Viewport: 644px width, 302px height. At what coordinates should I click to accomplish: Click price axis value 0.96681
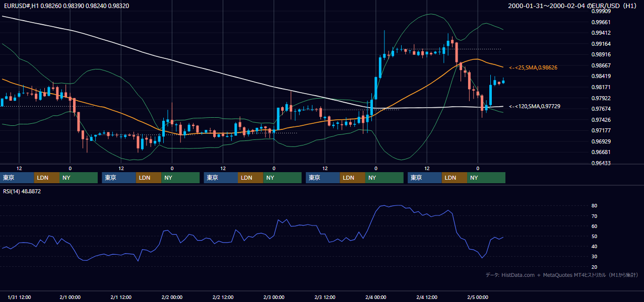coord(600,152)
